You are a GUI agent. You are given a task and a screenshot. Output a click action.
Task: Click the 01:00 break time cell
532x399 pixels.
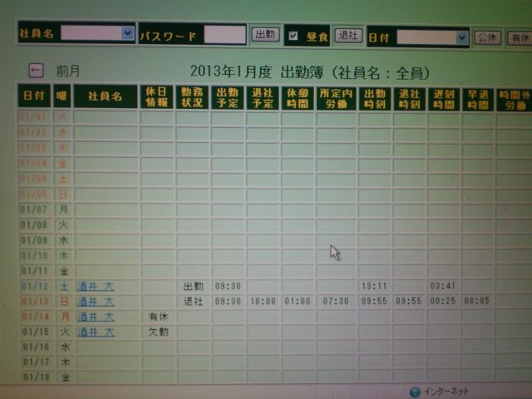(298, 301)
